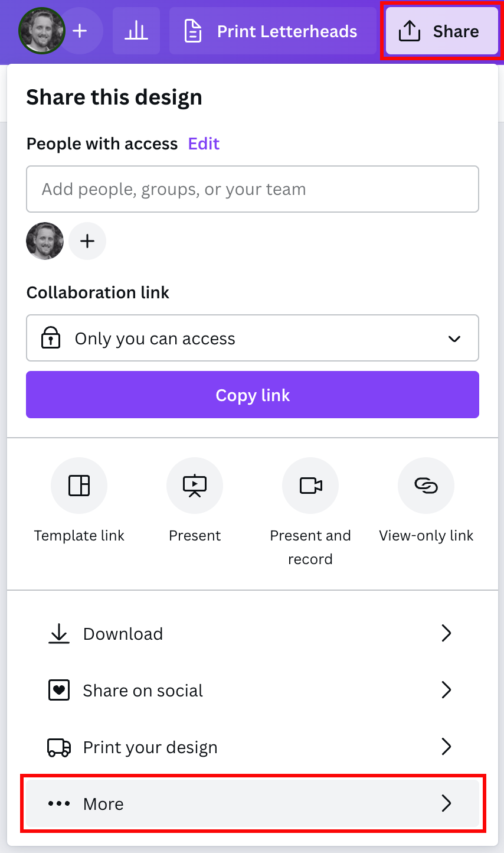Viewport: 504px width, 853px height.
Task: Click the plus next to header avatar
Action: (80, 31)
